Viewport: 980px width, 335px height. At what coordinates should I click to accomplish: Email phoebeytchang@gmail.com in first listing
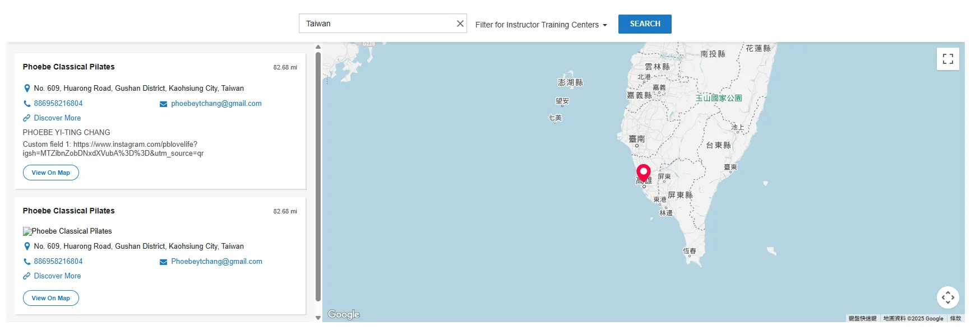coord(216,104)
